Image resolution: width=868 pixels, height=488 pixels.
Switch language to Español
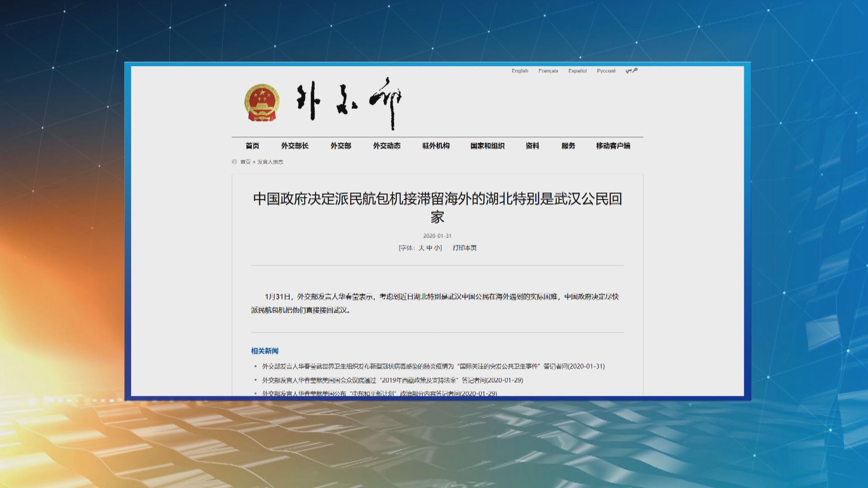[x=577, y=71]
